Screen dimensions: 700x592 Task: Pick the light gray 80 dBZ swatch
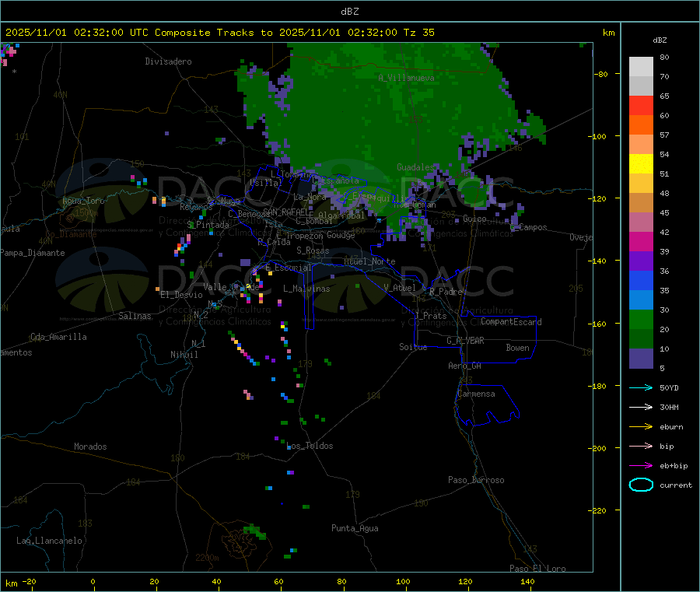641,67
